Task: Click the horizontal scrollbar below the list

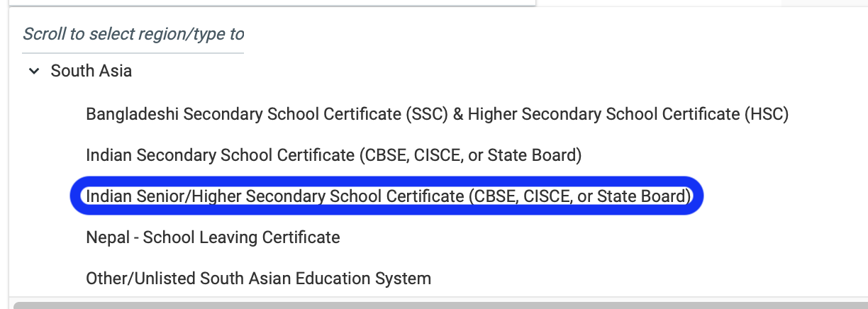Action: coord(440,305)
